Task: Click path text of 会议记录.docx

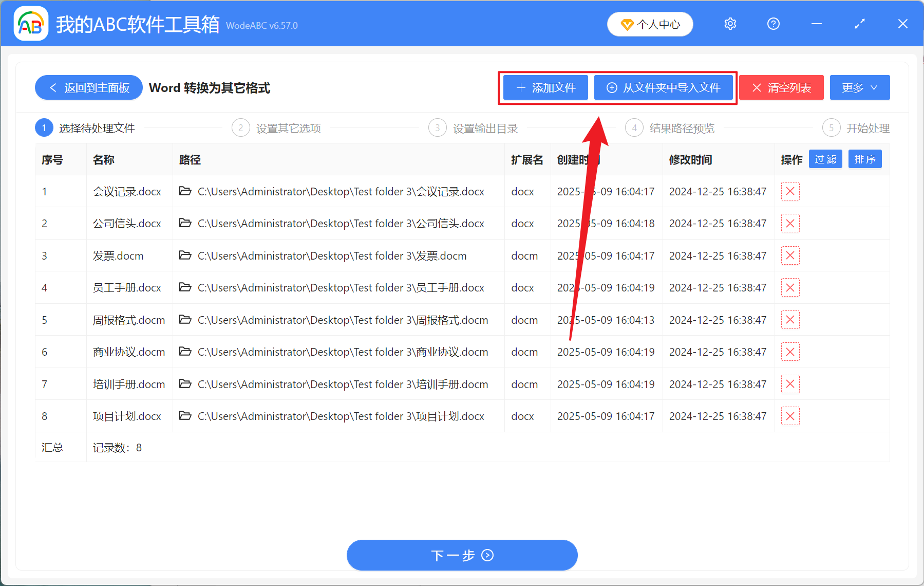Action: pos(341,192)
